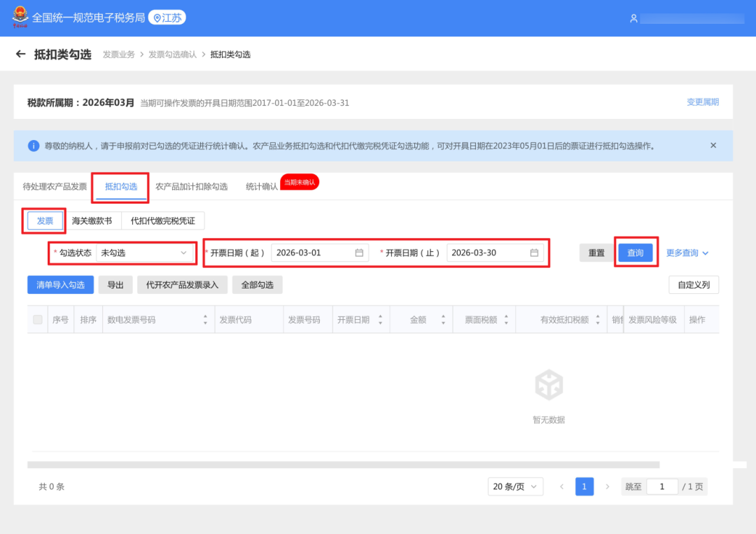Sort by 票面税额 column arrows

point(506,320)
